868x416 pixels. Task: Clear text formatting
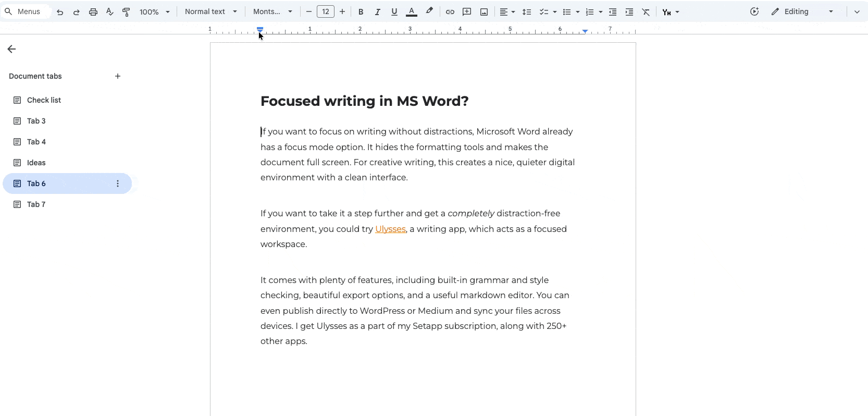coord(646,11)
